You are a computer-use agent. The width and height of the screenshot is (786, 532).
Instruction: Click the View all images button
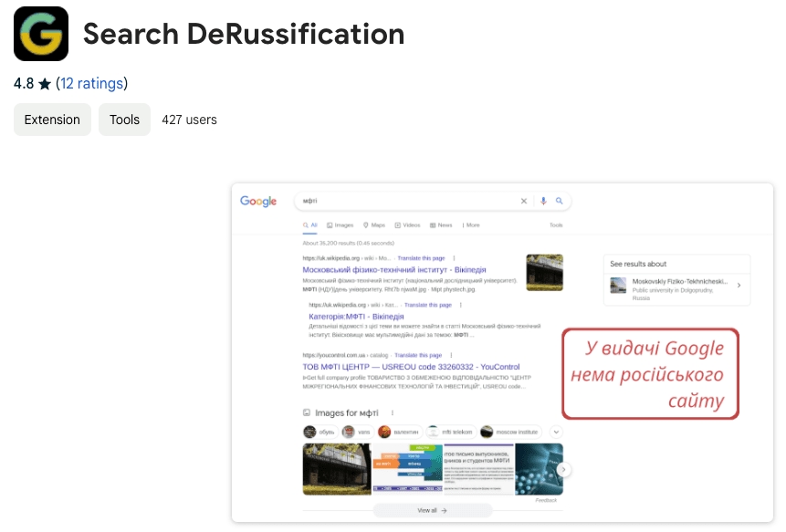[432, 510]
